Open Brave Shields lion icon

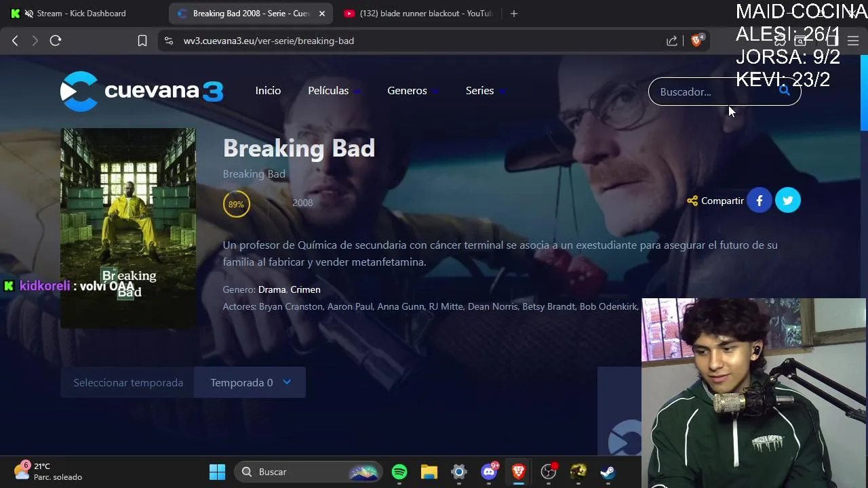click(x=696, y=41)
